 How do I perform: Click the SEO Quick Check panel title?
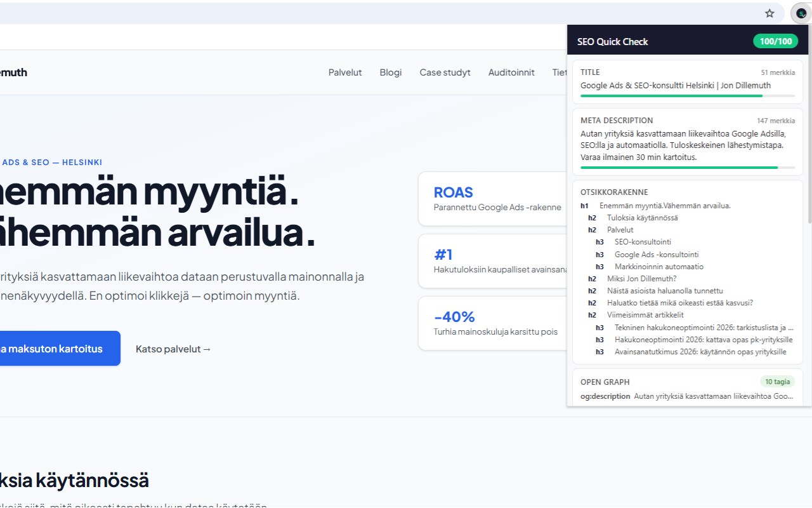[x=613, y=42]
